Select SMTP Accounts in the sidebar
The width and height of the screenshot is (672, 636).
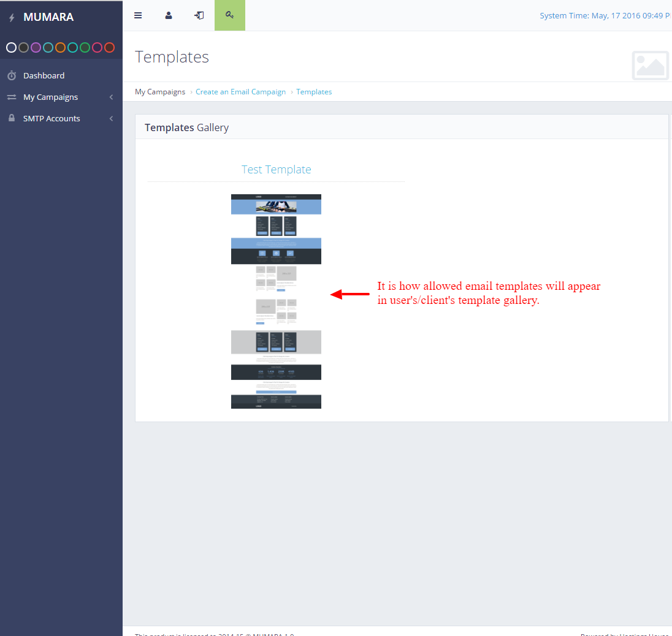(52, 119)
